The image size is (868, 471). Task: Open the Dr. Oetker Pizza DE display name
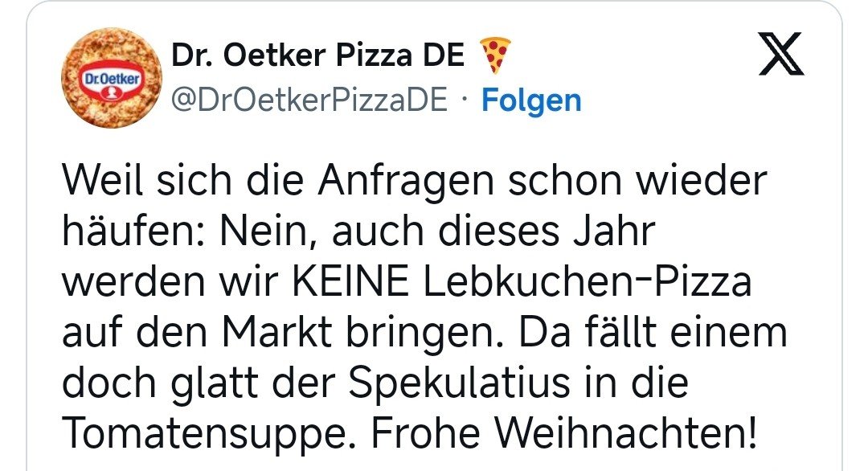317,56
